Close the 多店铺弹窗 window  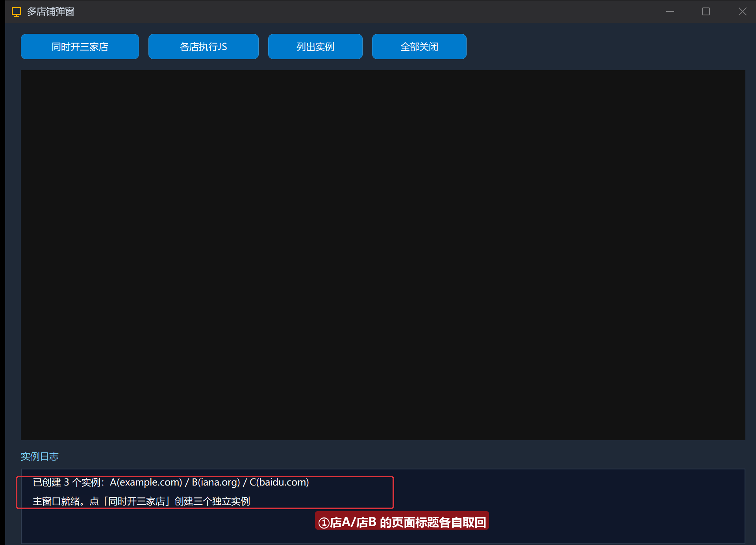742,11
